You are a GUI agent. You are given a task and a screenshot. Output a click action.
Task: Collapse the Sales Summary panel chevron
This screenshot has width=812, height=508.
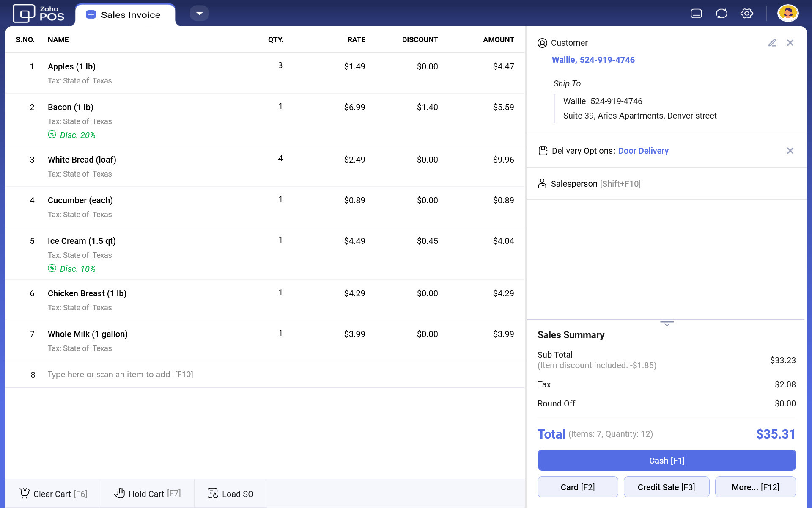click(667, 324)
